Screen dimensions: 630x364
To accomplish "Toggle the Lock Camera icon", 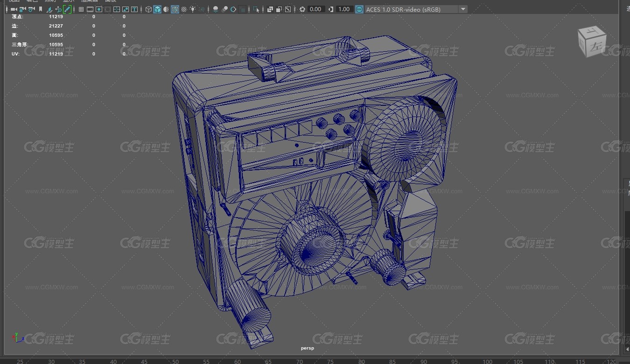I will [22, 9].
